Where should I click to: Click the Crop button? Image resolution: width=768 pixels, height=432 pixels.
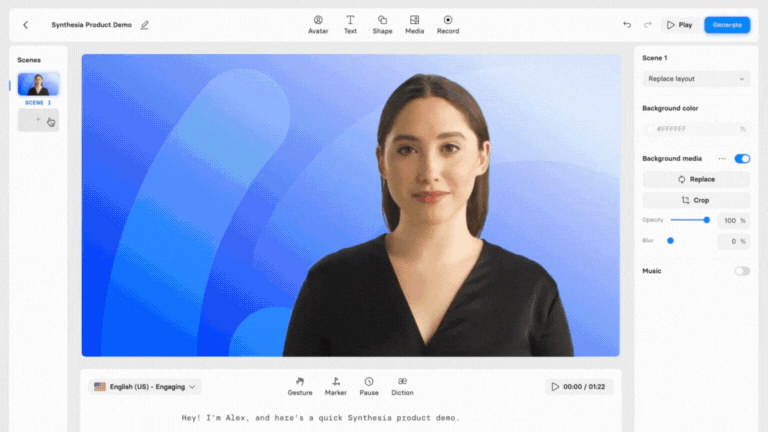pyautogui.click(x=696, y=200)
